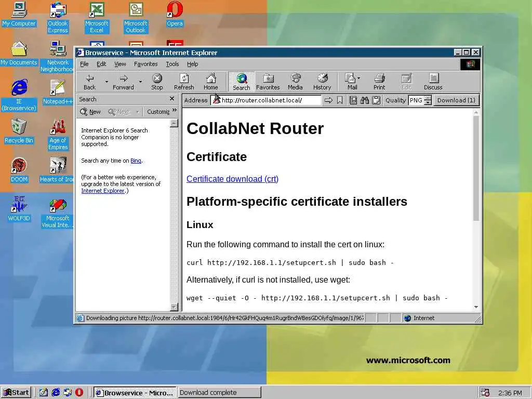
Task: Select the Recycle Bin desktop icon
Action: coord(19,131)
